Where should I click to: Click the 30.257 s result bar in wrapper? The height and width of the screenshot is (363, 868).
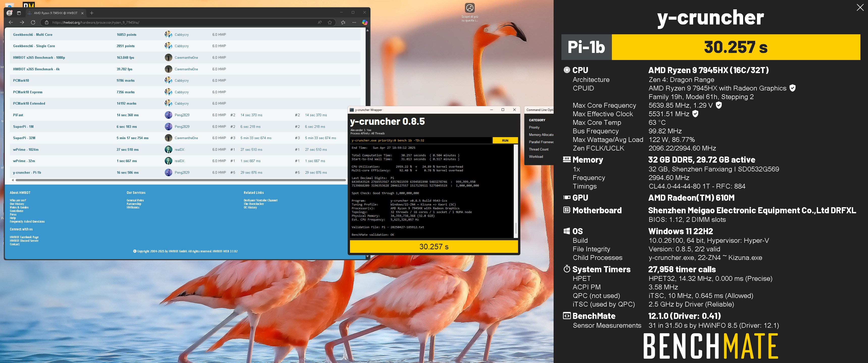(434, 247)
